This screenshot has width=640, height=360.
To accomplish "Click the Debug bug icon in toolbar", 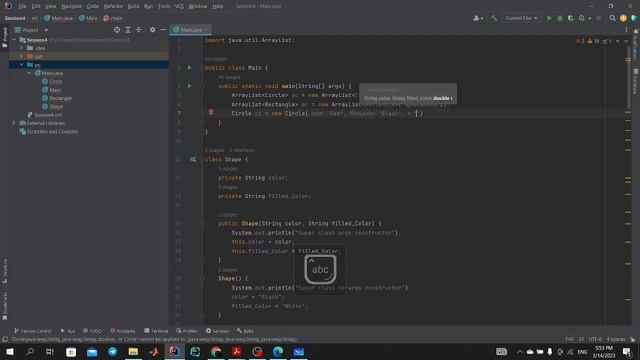I will 560,18.
